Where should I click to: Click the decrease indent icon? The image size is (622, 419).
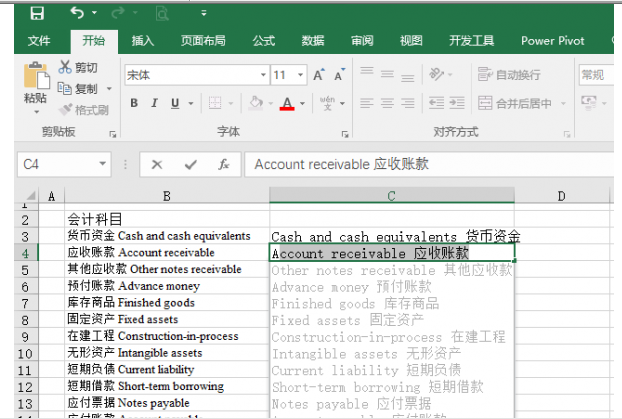436,103
